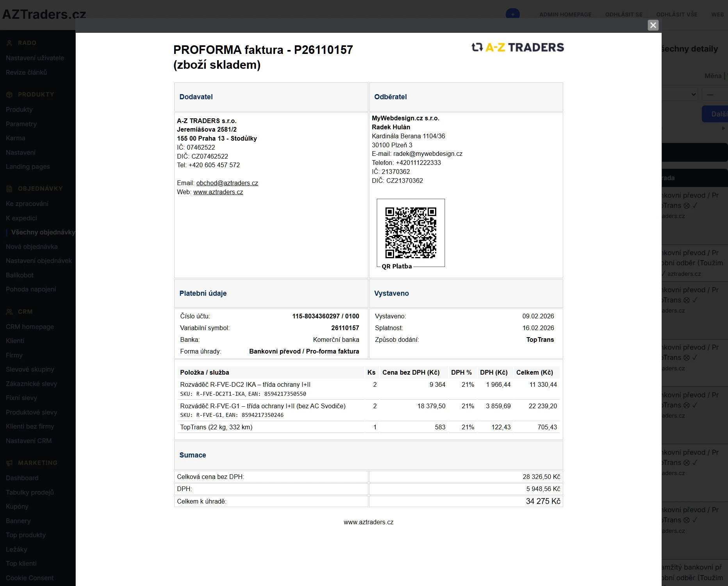Click the Rozváděč R-FVE-DC2 IKA item row
The width and height of the screenshot is (728, 586).
point(368,389)
